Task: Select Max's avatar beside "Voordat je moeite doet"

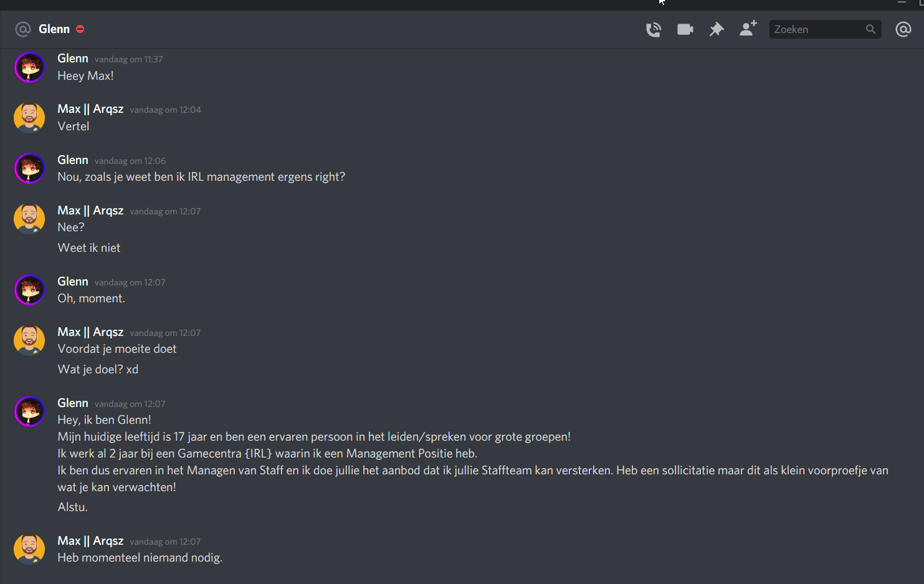Action: click(x=29, y=340)
